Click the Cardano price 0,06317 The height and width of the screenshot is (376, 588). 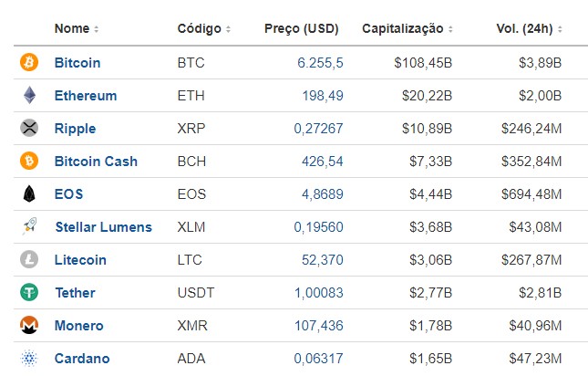pos(318,359)
